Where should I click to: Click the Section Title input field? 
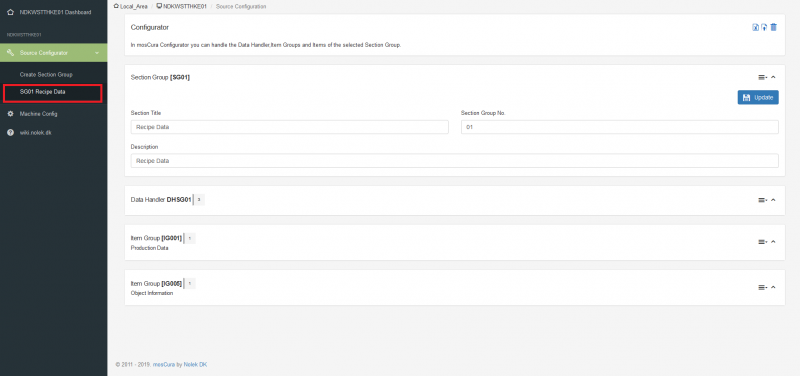click(290, 127)
